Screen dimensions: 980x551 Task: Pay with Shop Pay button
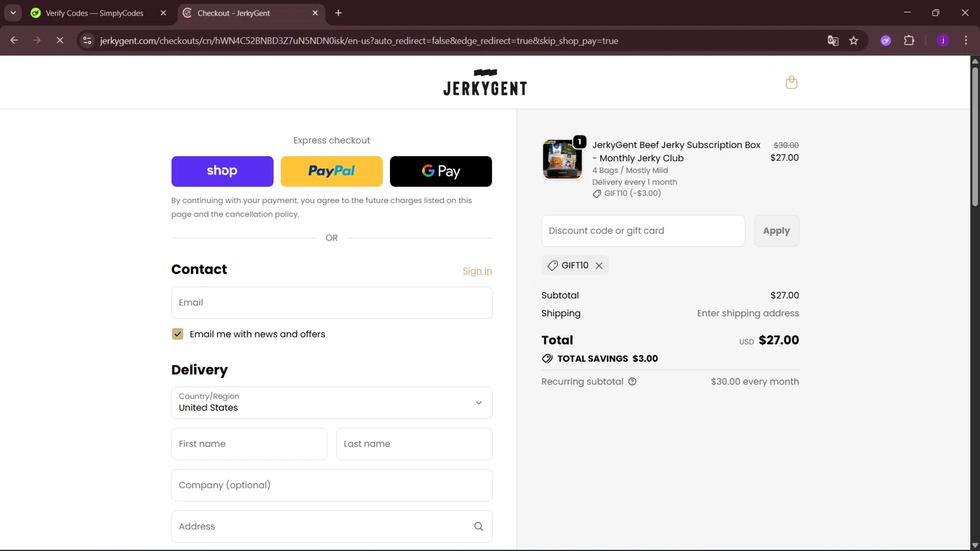coord(222,171)
